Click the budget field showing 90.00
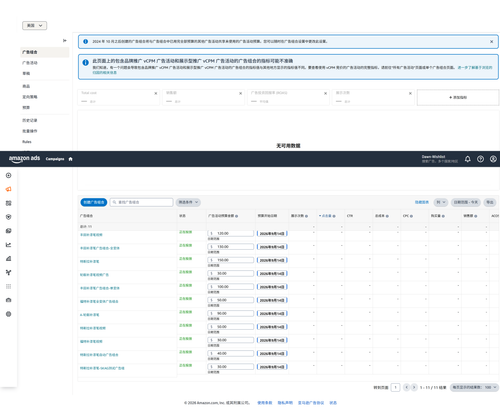This screenshot has height=411, width=500. (x=230, y=313)
